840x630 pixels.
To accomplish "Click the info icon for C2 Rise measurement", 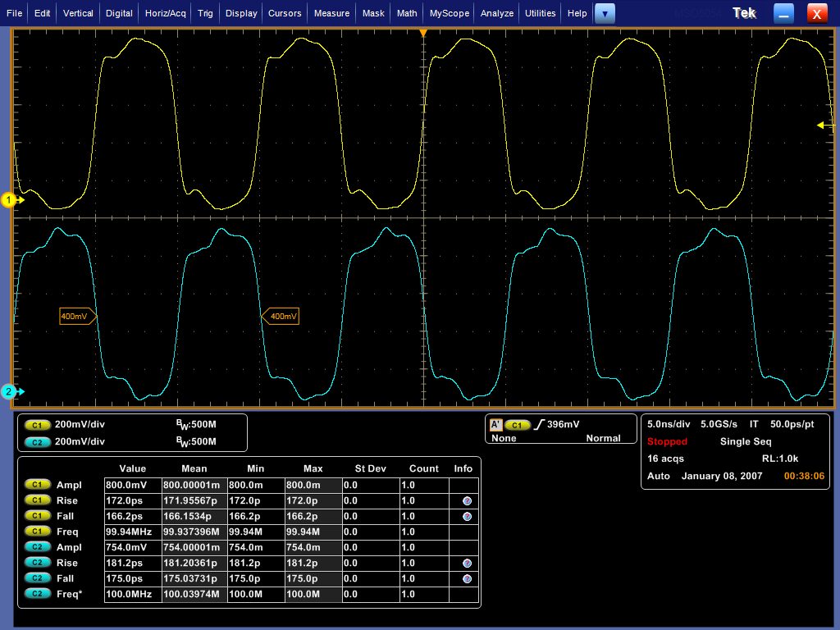I will coord(467,563).
